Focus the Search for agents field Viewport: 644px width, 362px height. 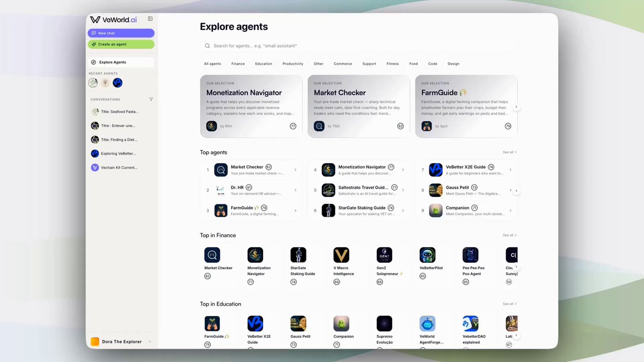(358, 46)
